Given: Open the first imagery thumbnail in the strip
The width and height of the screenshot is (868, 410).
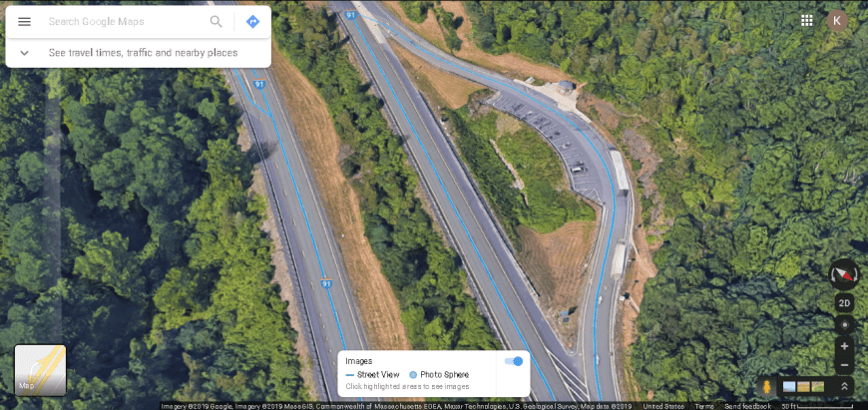Looking at the screenshot, I should click(x=789, y=386).
